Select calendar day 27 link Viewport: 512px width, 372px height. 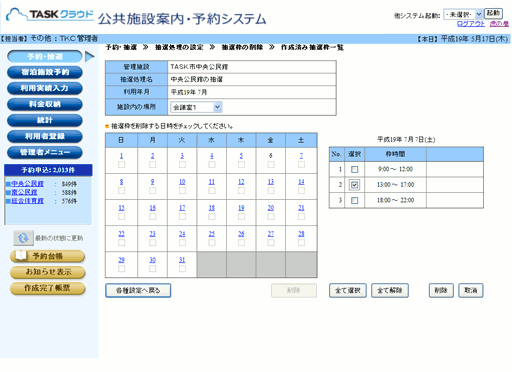click(271, 234)
